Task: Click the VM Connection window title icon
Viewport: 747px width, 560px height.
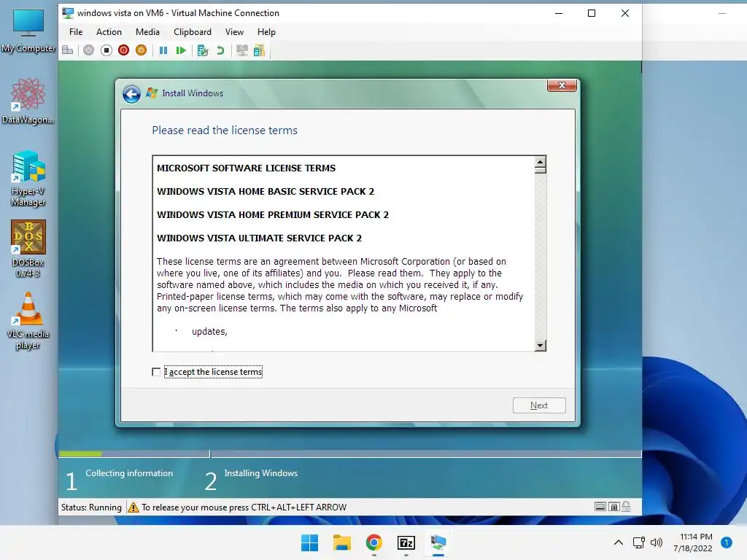Action: tap(68, 13)
